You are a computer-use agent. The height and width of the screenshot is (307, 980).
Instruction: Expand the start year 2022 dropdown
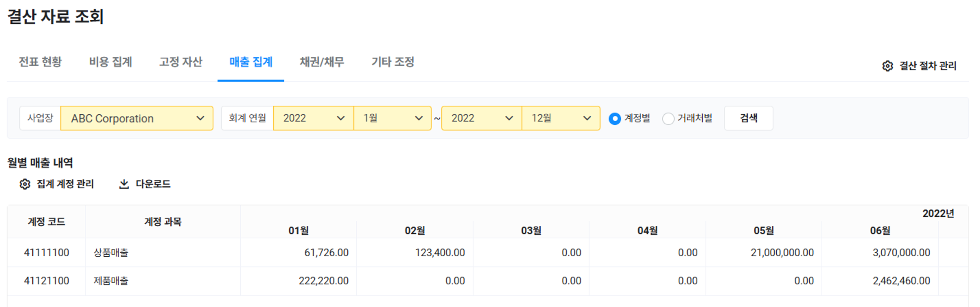(x=313, y=119)
